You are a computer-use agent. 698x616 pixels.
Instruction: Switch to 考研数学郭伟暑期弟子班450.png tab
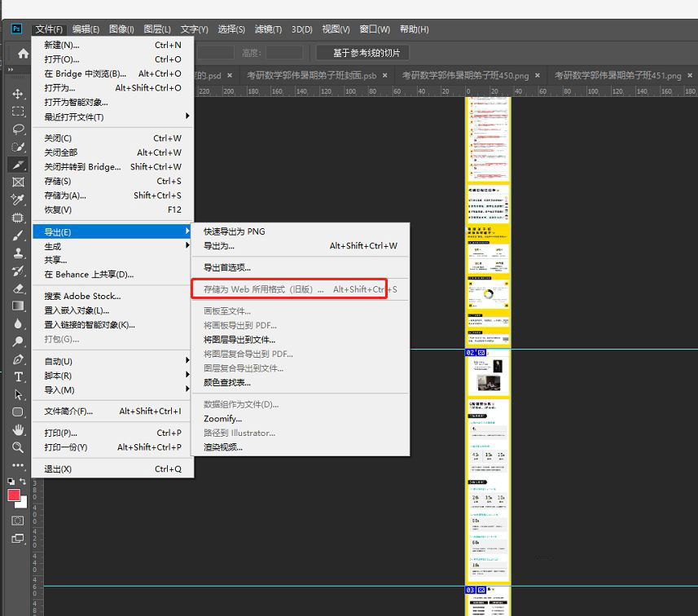[x=465, y=76]
